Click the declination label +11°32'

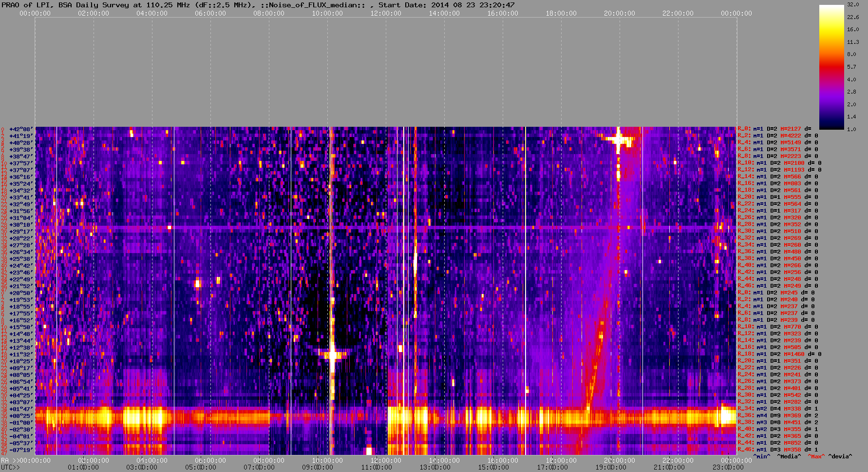(21, 354)
